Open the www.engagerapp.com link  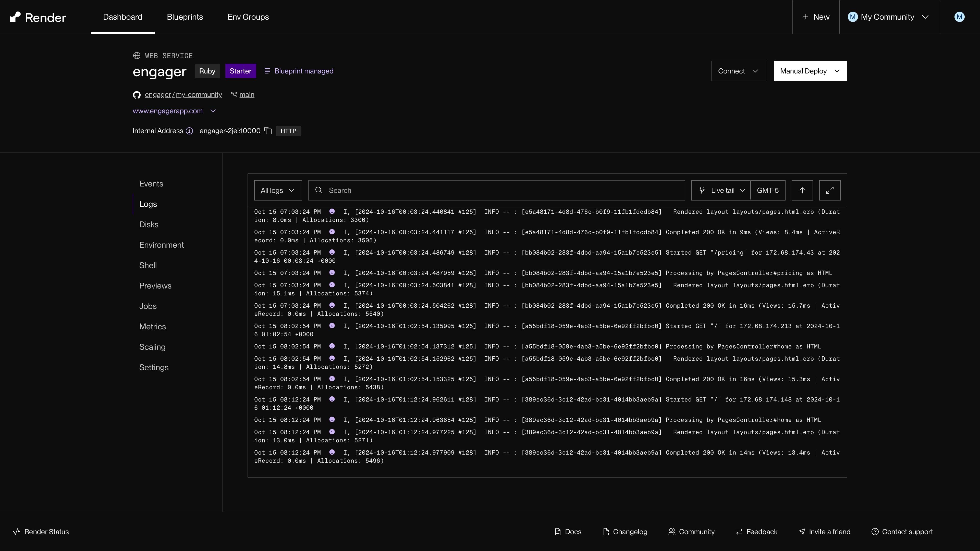click(167, 111)
